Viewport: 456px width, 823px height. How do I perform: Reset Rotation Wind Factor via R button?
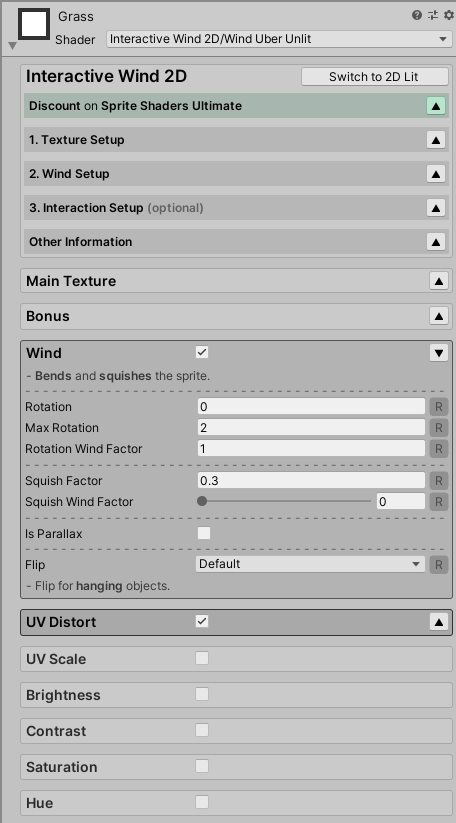[x=439, y=449]
